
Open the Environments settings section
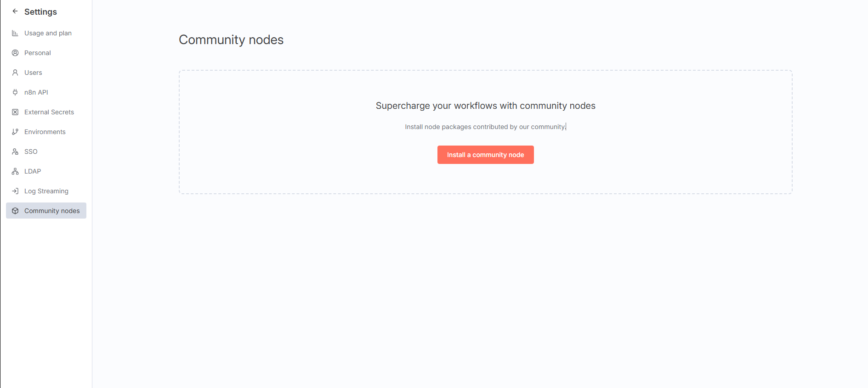pyautogui.click(x=45, y=132)
